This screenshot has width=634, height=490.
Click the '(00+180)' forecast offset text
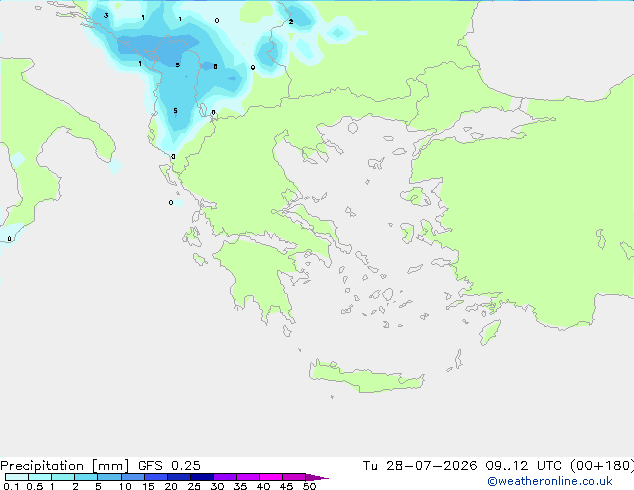coord(602,465)
